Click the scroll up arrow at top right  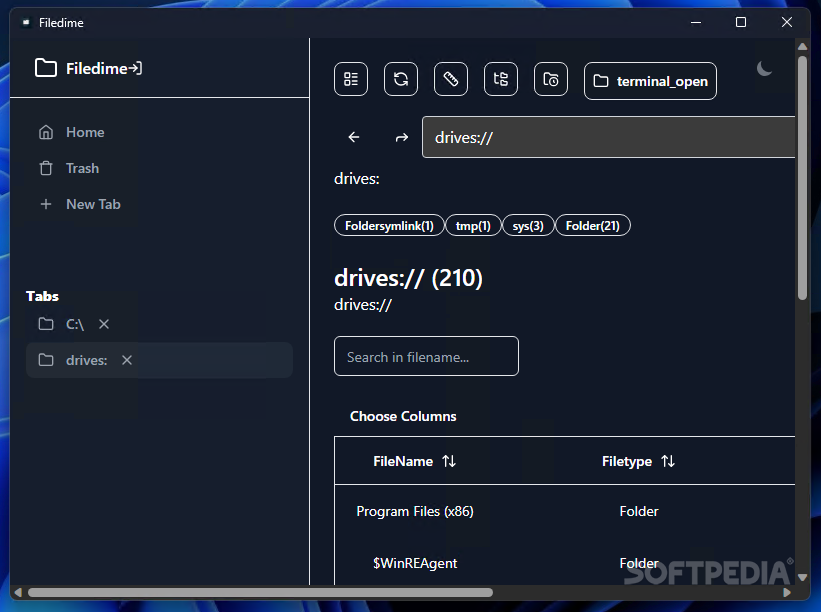[x=802, y=47]
